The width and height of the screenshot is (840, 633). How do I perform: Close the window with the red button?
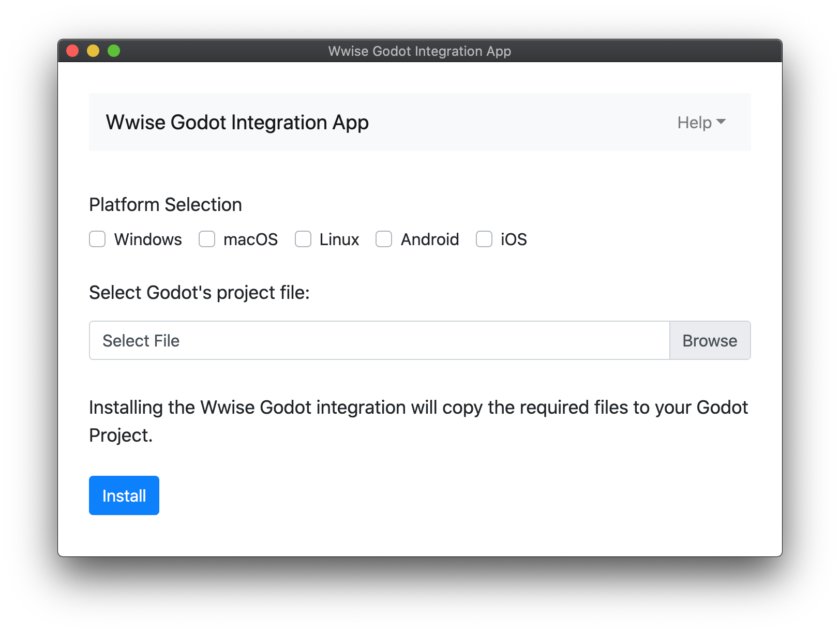click(x=72, y=51)
